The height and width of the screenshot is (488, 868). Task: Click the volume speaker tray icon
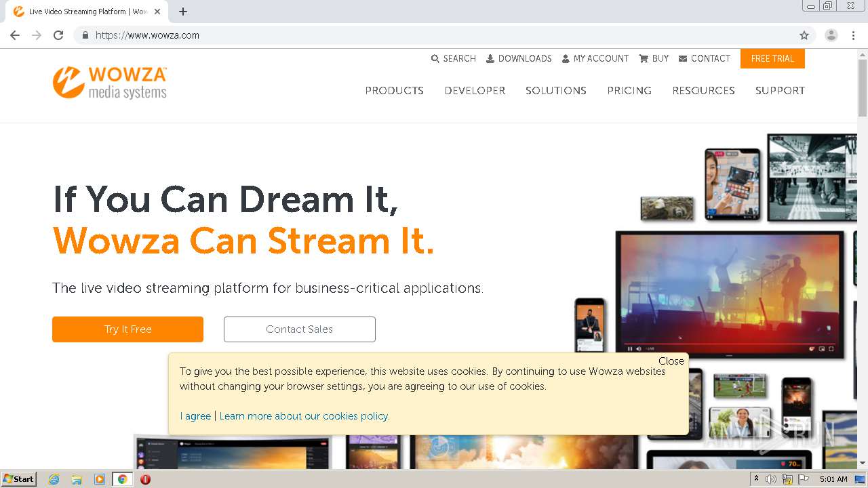(x=771, y=479)
